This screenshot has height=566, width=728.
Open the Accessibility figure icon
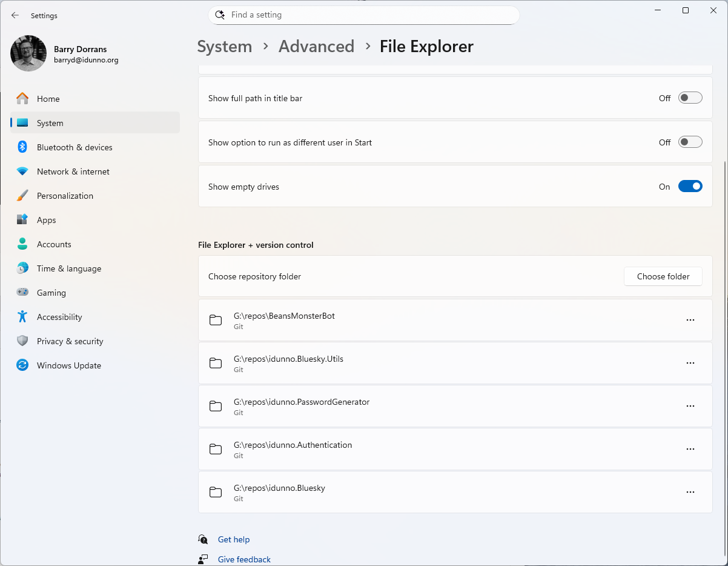point(22,316)
